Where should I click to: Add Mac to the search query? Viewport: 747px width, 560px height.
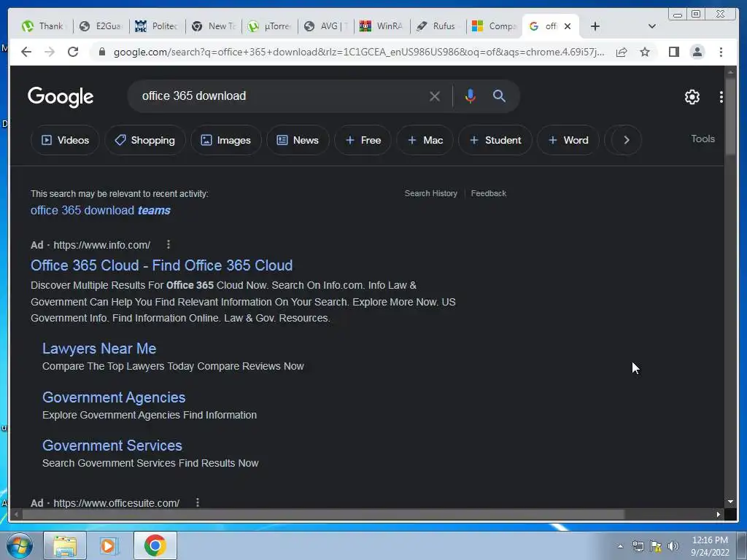(x=425, y=140)
